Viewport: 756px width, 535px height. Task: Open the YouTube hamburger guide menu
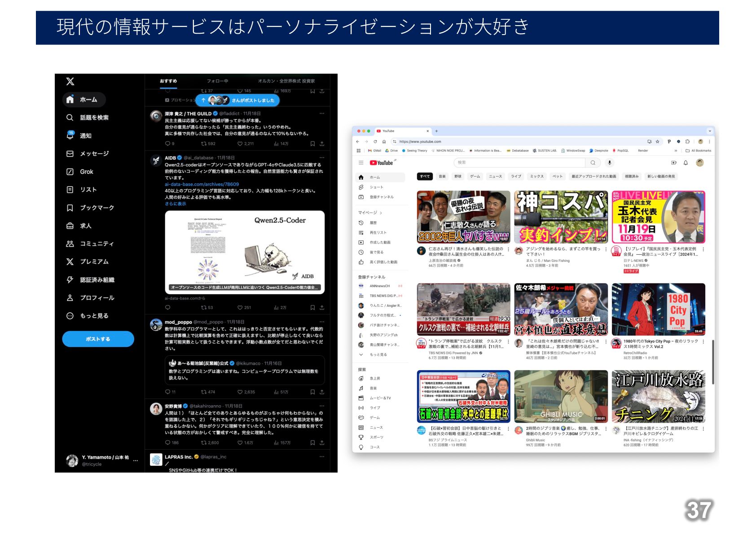click(x=361, y=163)
